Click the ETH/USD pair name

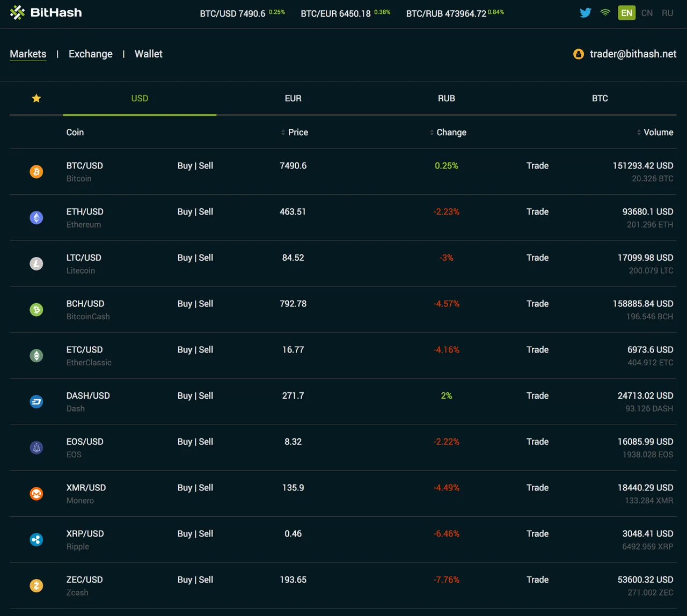coord(85,212)
